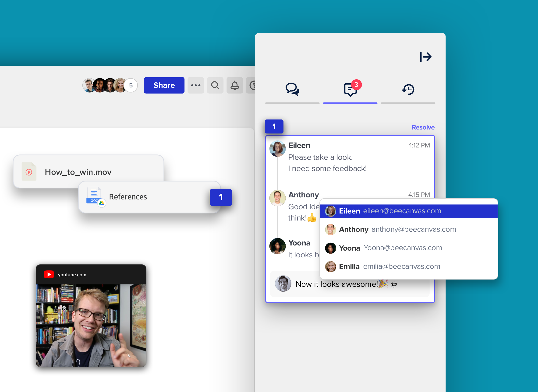The height and width of the screenshot is (392, 538).
Task: Resolve the comment thread
Action: pos(423,127)
